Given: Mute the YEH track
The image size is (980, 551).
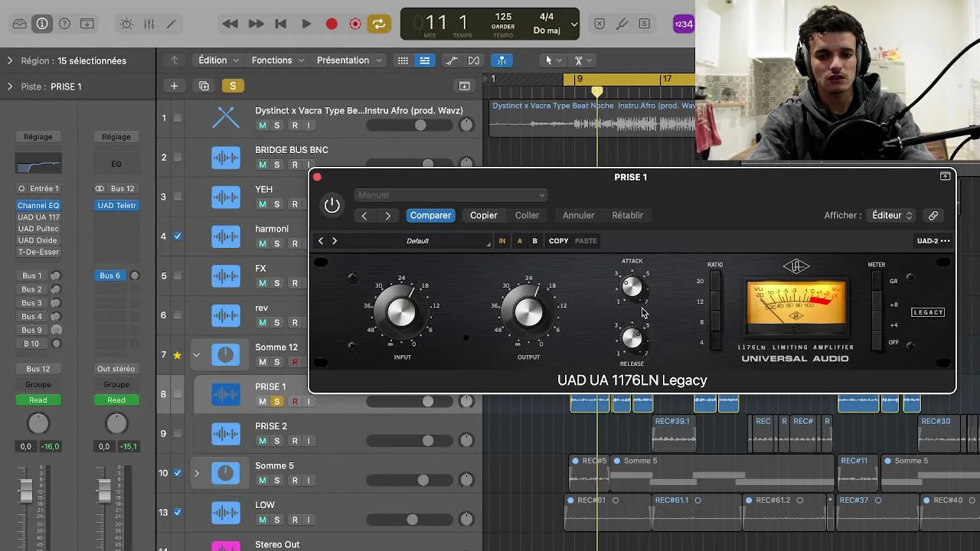Looking at the screenshot, I should point(263,204).
